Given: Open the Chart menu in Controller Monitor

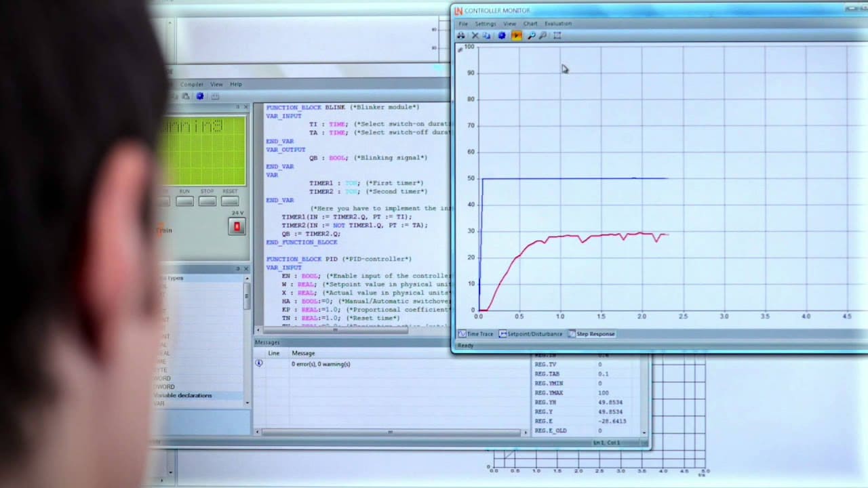Looking at the screenshot, I should tap(530, 24).
